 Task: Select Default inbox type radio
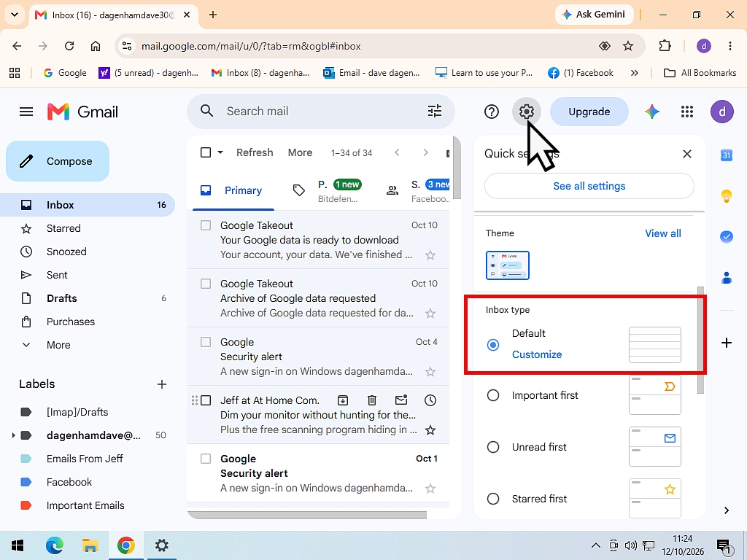(493, 345)
